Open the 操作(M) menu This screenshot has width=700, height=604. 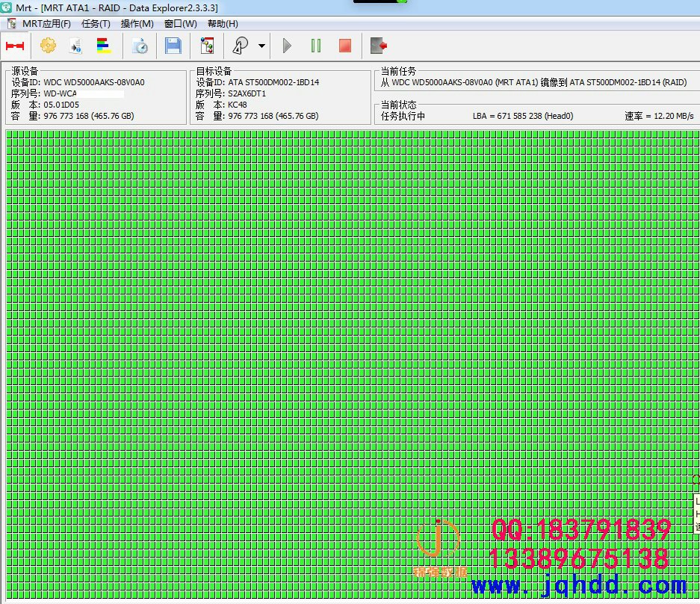(137, 24)
